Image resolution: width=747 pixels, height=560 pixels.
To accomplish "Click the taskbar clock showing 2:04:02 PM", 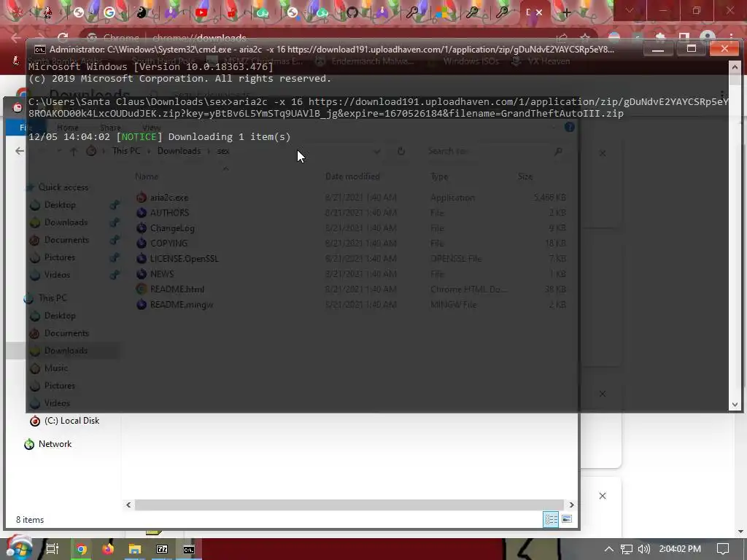I will [x=680, y=549].
